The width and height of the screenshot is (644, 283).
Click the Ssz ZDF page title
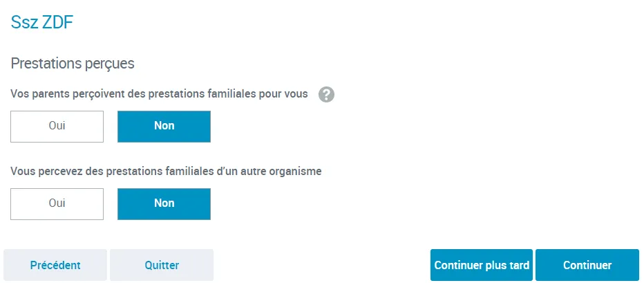(42, 23)
